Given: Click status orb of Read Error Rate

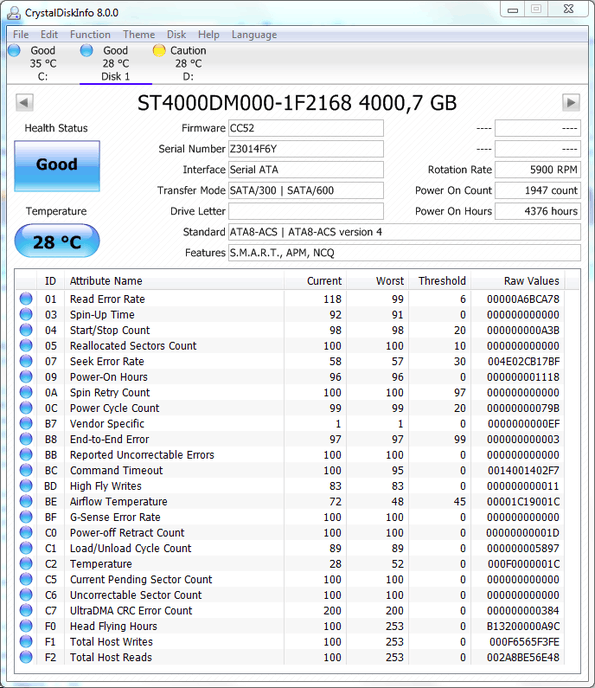Looking at the screenshot, I should (x=26, y=299).
